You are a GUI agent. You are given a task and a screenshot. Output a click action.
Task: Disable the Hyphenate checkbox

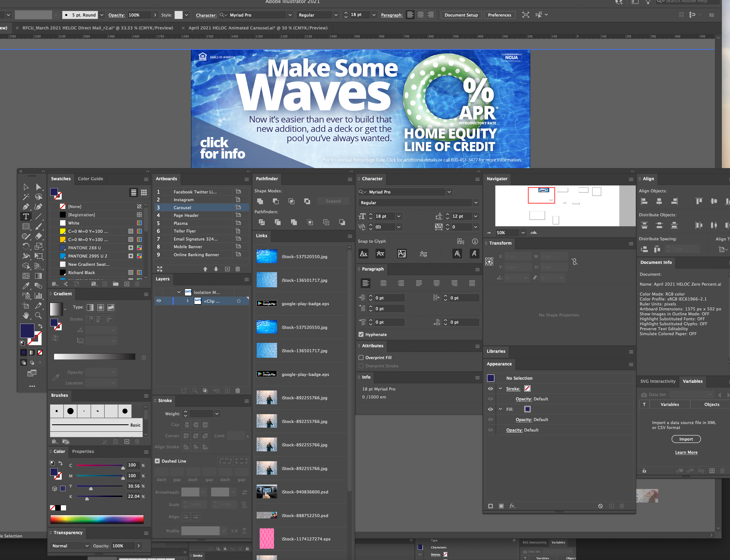click(361, 334)
